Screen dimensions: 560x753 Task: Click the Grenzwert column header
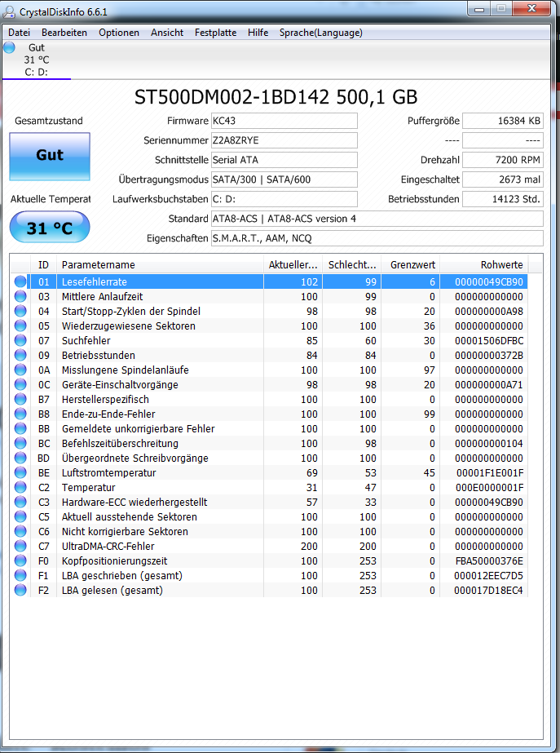411,264
